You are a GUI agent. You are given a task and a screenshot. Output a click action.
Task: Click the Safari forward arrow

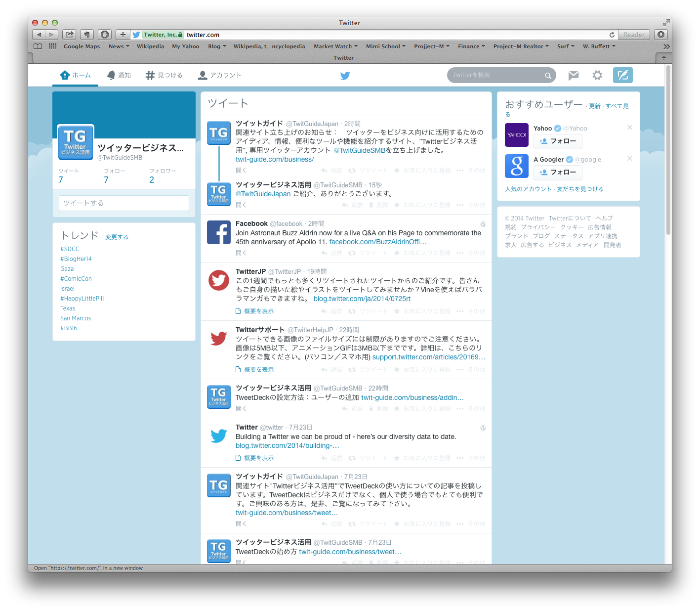click(x=51, y=35)
